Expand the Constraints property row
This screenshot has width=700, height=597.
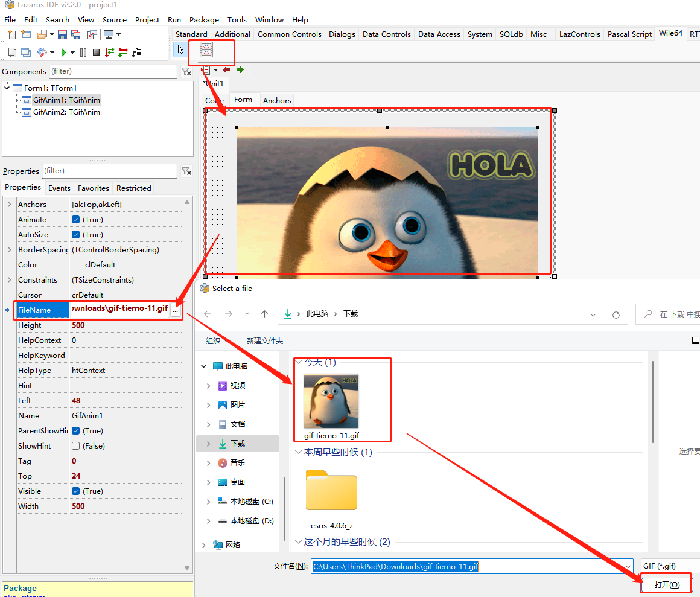(10, 280)
